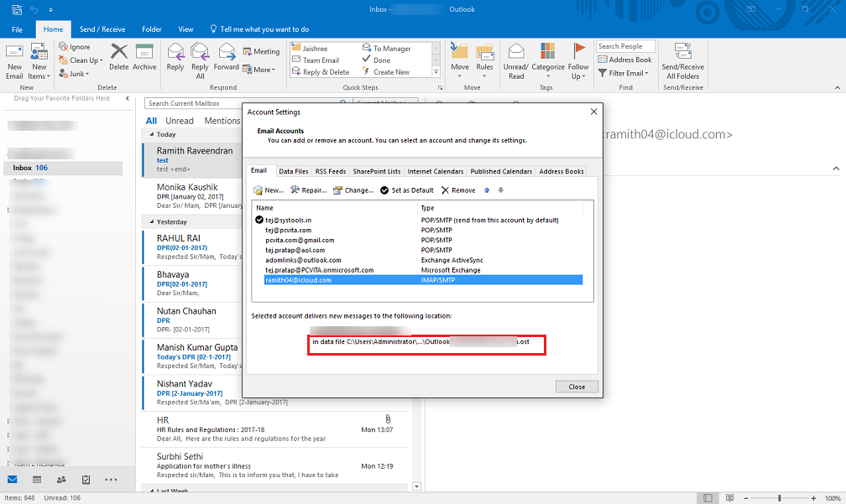Viewport: 846px width, 504px height.
Task: Switch to the View ribbon tab
Action: pyautogui.click(x=185, y=29)
